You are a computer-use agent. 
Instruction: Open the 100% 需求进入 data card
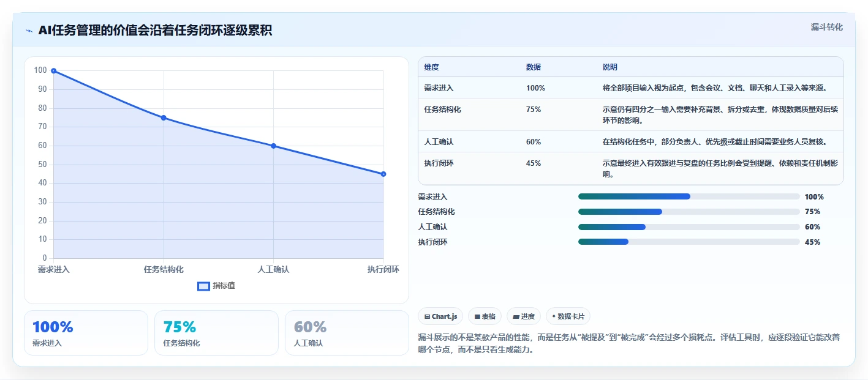tap(86, 333)
